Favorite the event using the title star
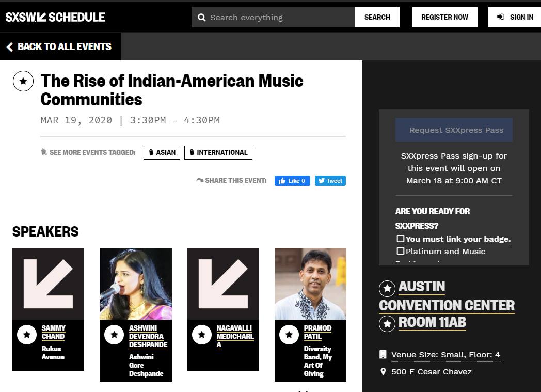The image size is (541, 392). pos(23,81)
